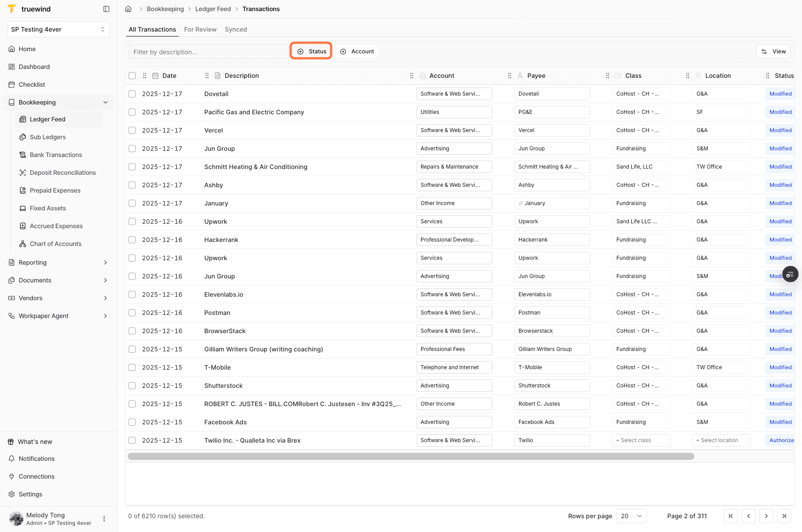The height and width of the screenshot is (532, 802).
Task: Open the Account filter
Action: click(x=357, y=52)
